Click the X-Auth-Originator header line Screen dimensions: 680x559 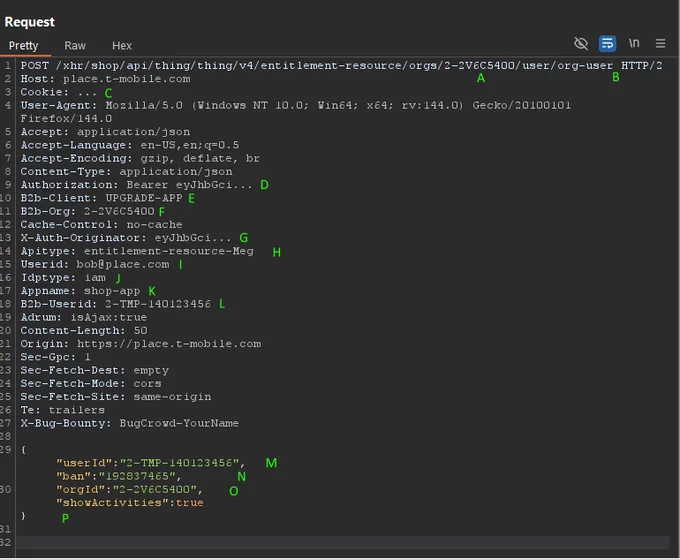(126, 238)
